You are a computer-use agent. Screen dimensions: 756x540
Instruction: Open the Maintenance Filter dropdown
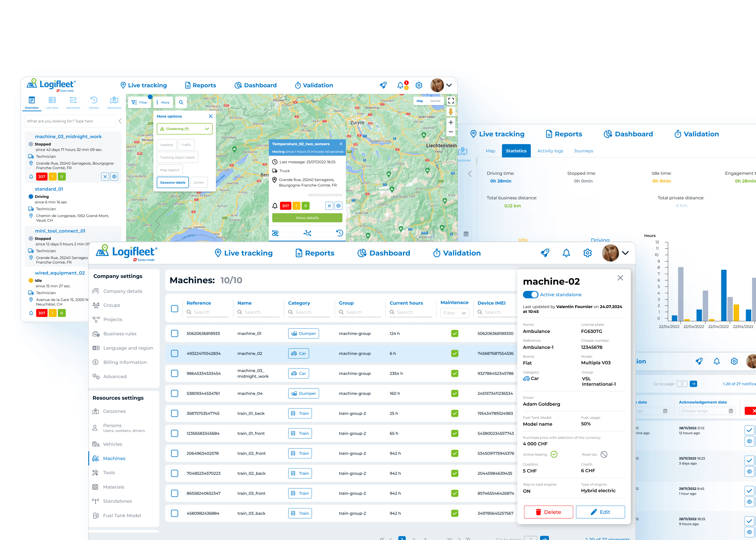coord(455,313)
